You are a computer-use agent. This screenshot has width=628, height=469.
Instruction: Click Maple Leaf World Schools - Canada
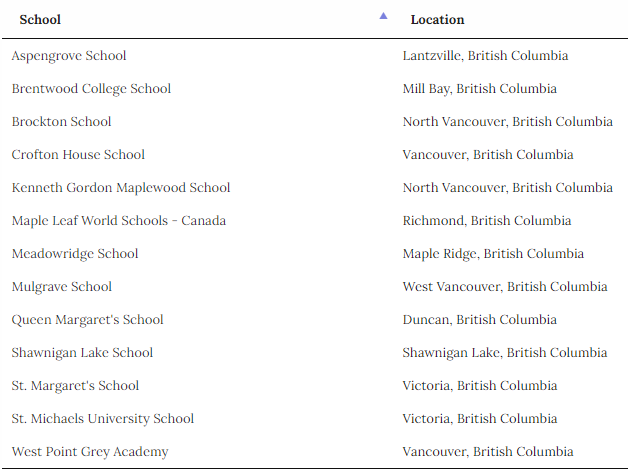click(x=119, y=221)
